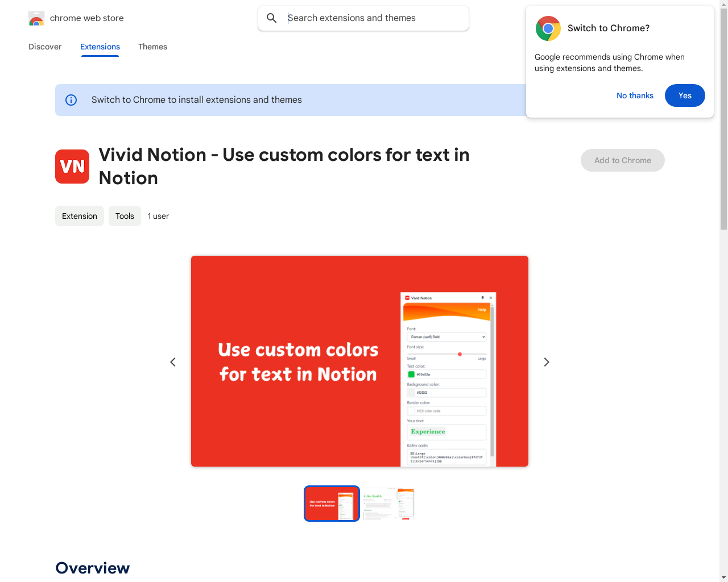
Task: Click the '1 user' count text
Action: 158,216
